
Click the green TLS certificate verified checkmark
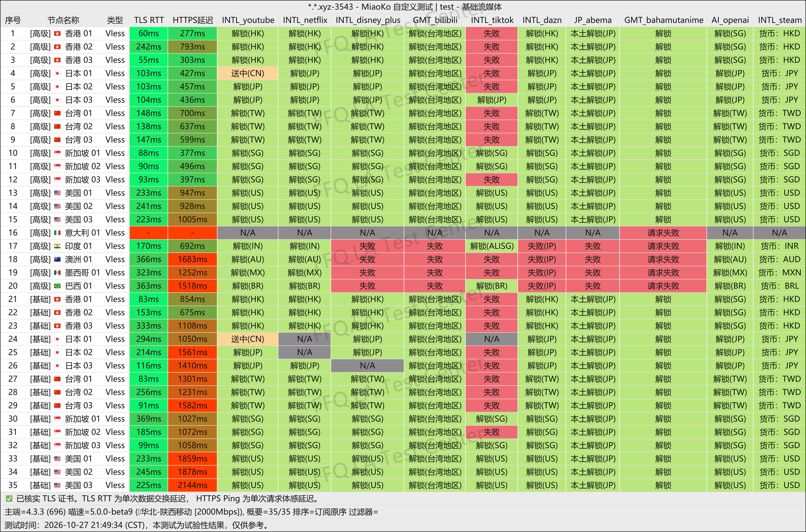tap(9, 498)
